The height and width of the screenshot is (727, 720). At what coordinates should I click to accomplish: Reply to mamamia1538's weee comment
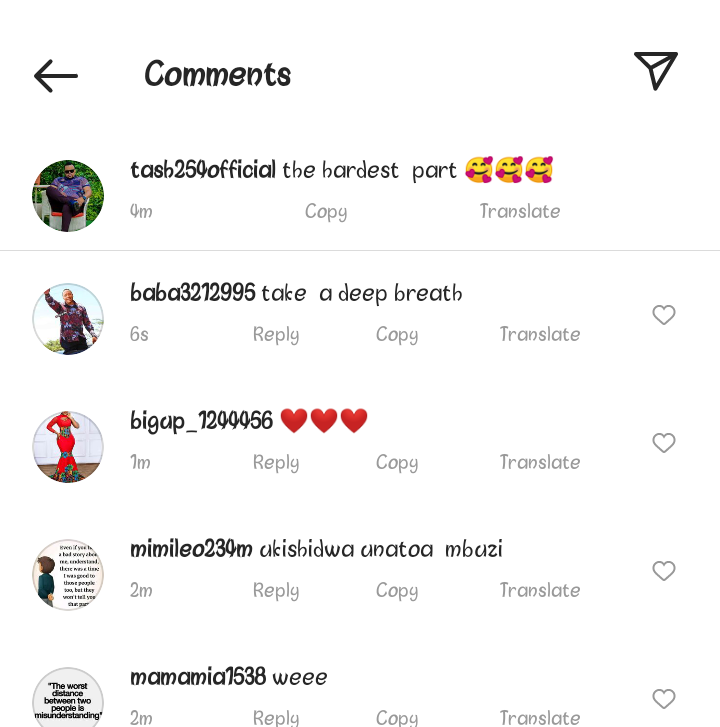click(x=276, y=718)
